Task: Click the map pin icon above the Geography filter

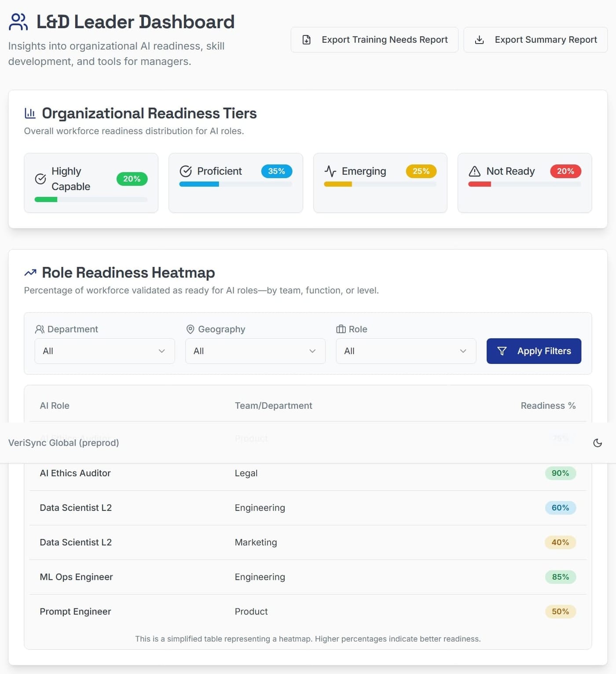Action: coord(190,329)
